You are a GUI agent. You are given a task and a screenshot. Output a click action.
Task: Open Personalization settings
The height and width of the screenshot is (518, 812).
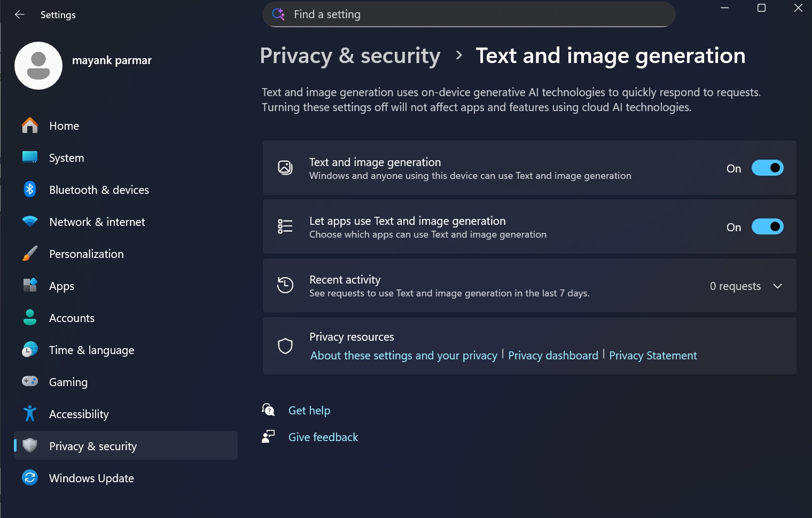(87, 254)
